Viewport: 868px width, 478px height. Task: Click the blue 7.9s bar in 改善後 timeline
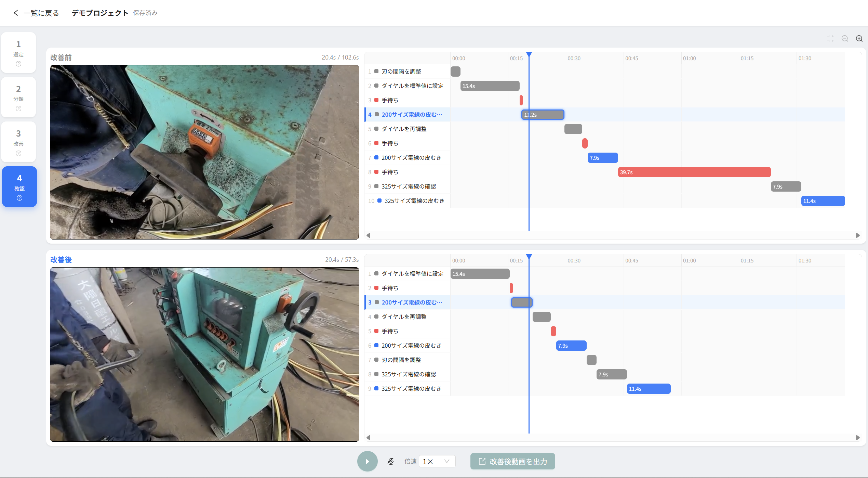click(571, 346)
